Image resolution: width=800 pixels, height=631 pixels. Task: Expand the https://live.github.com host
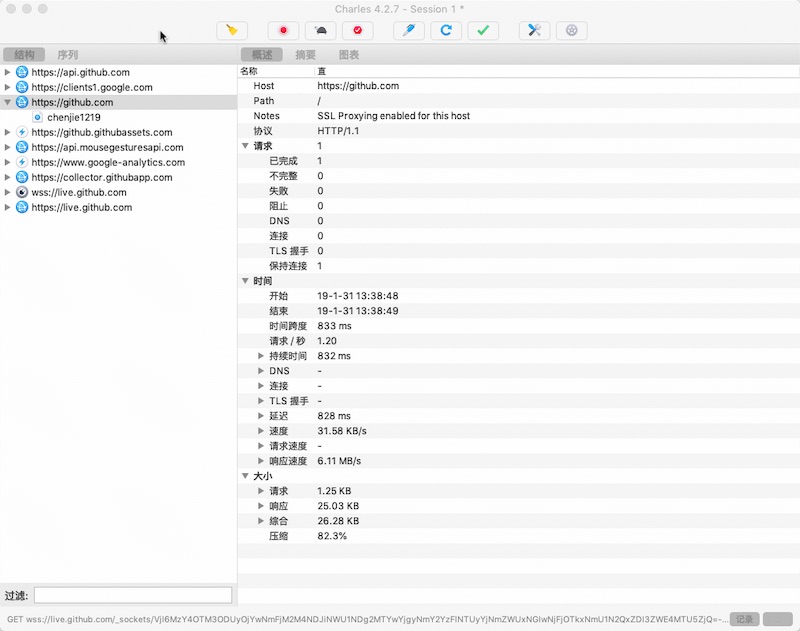click(x=7, y=207)
